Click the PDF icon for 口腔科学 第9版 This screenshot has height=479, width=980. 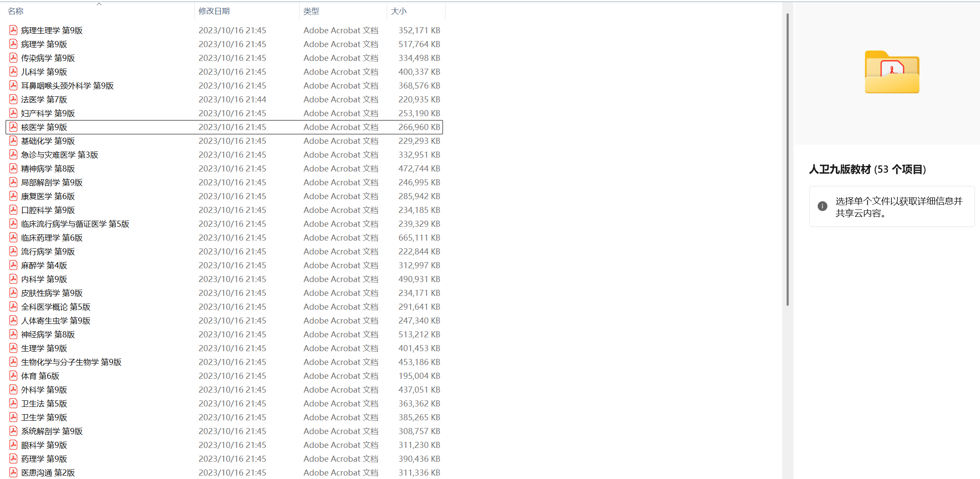[13, 210]
